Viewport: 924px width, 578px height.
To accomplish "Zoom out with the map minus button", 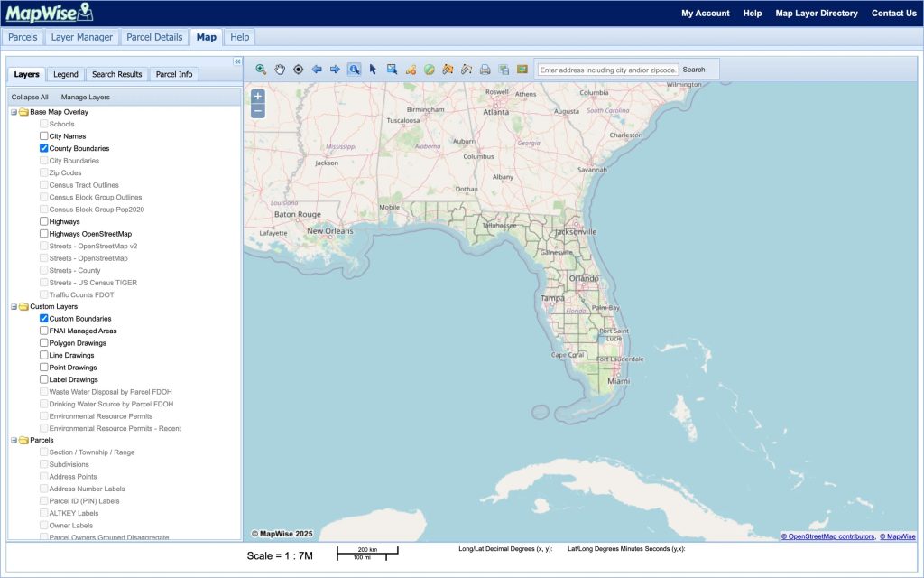I will 258,111.
